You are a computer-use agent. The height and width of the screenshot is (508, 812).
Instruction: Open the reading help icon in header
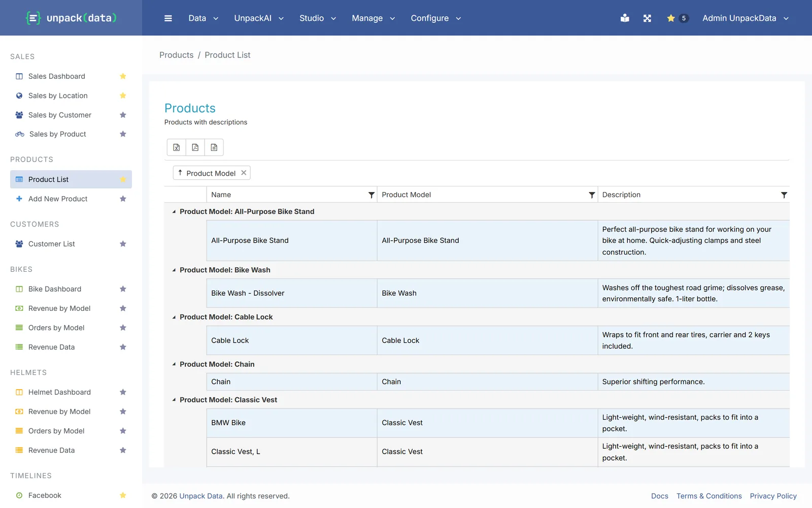(625, 18)
